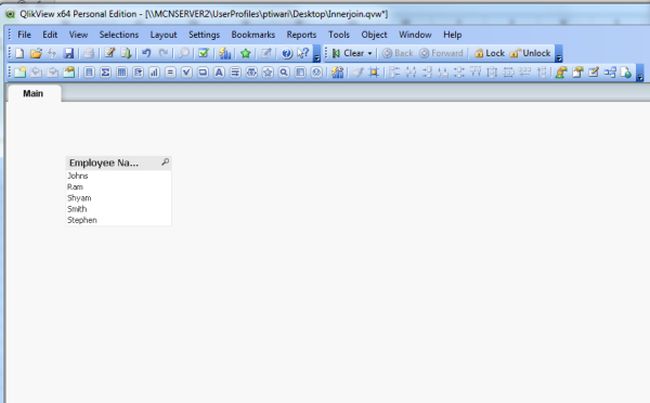Open Current Selections checkmark icon
The image size is (650, 403).
(203, 53)
